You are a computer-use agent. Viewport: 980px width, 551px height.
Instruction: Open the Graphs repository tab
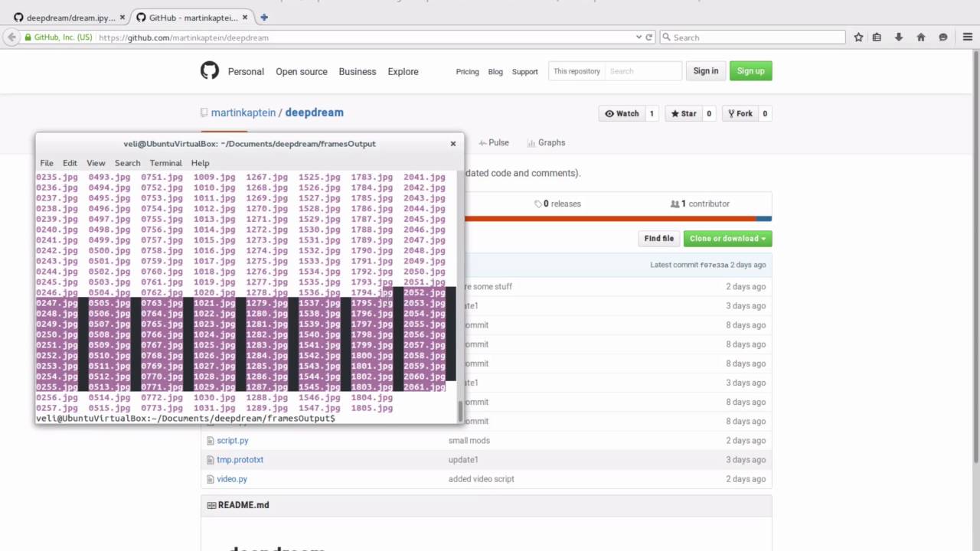pos(546,142)
